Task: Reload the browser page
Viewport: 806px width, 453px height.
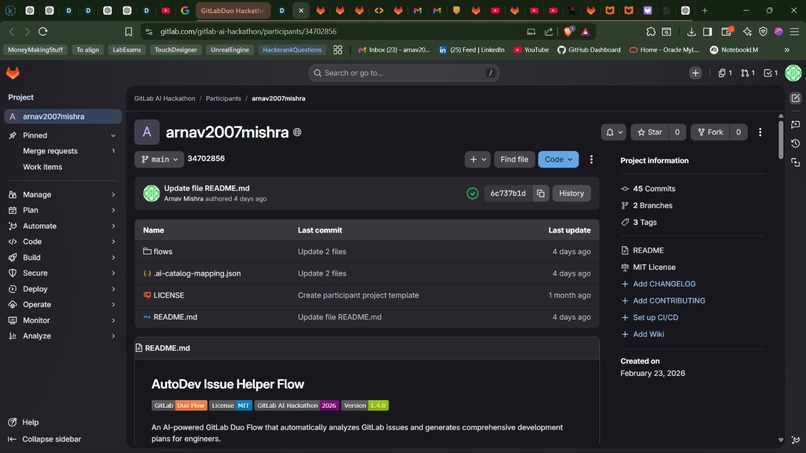Action: [x=43, y=31]
